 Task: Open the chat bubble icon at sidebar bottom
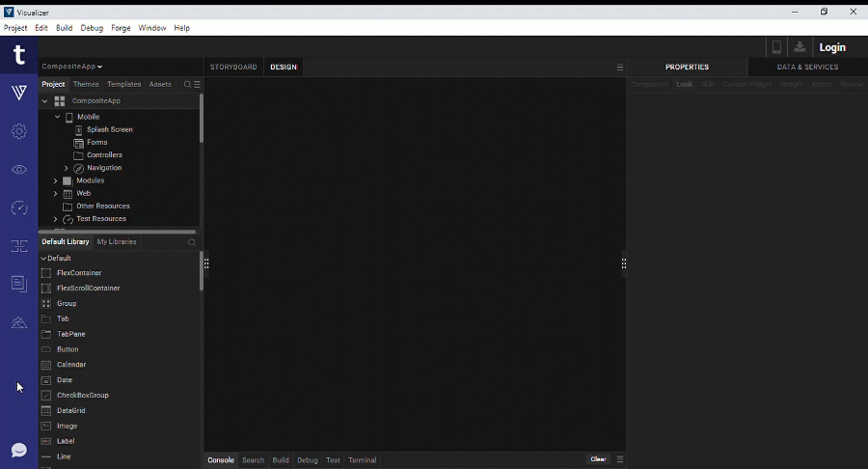click(18, 450)
